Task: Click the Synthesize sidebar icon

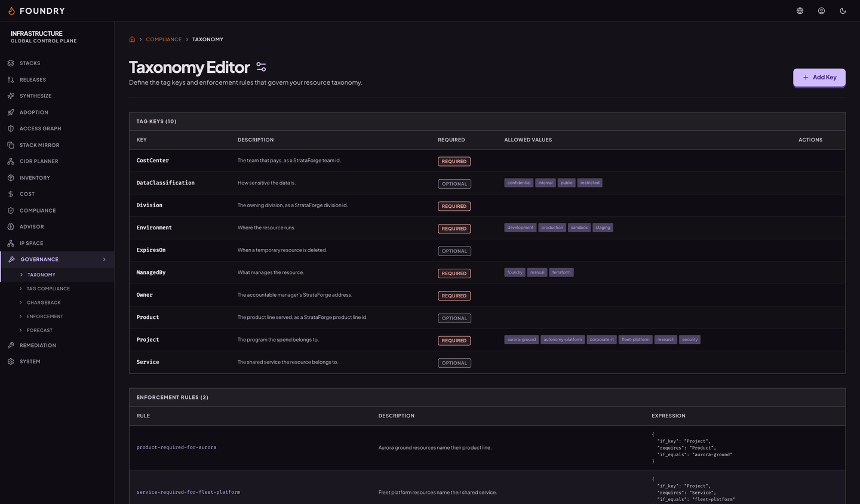Action: (11, 96)
